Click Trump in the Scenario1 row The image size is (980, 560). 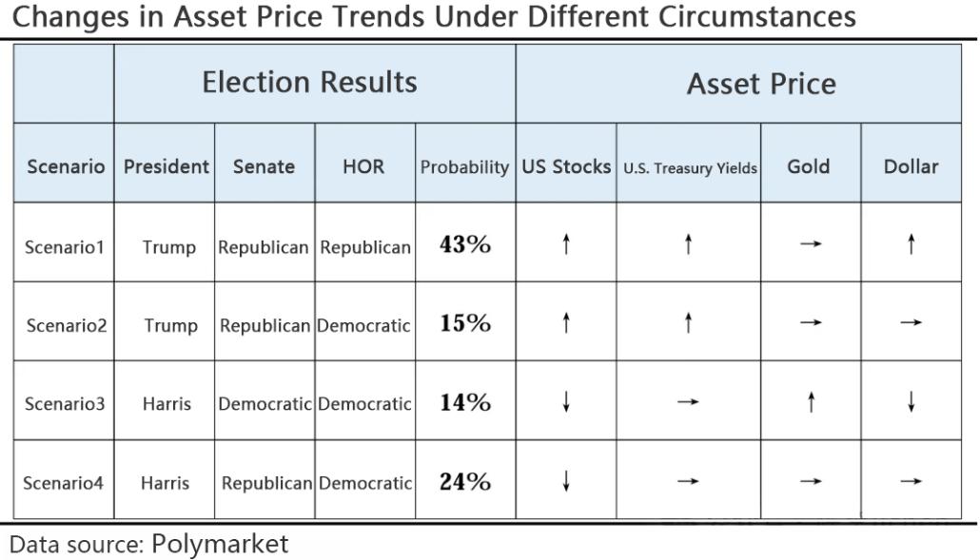169,247
